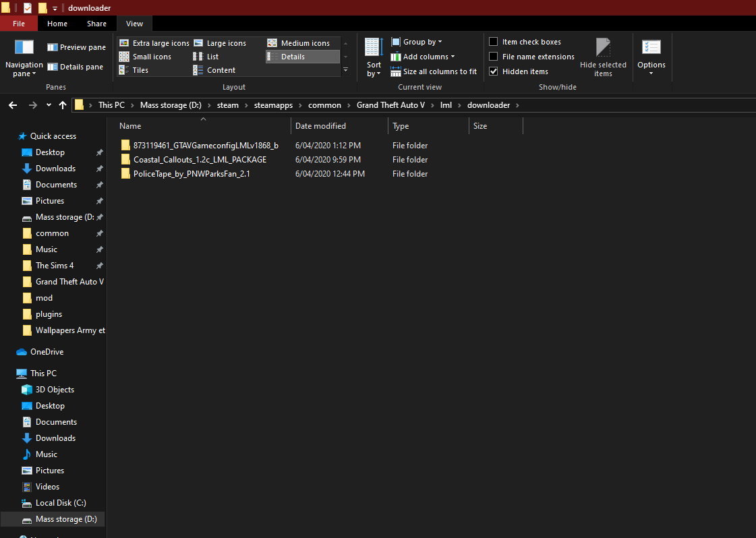Sort by Size column header

coord(496,126)
